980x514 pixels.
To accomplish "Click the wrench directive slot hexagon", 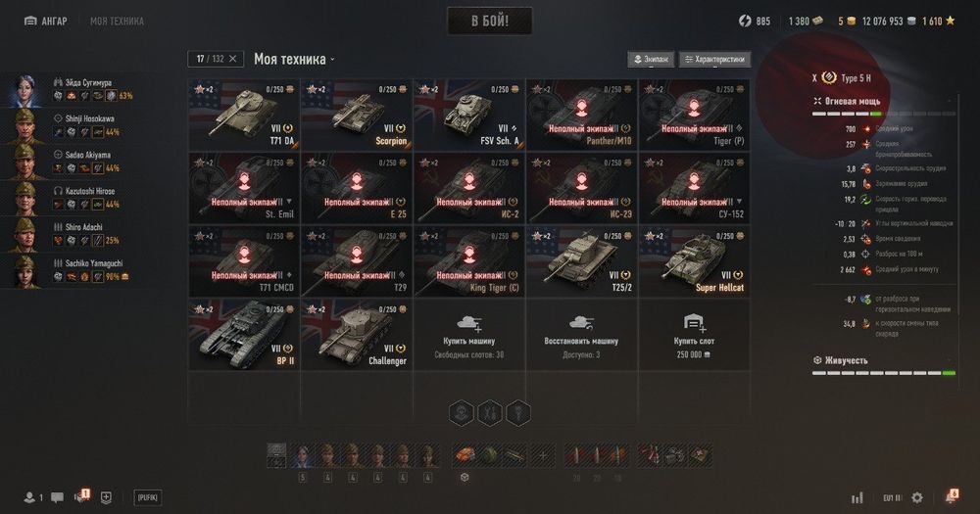I will tap(490, 413).
